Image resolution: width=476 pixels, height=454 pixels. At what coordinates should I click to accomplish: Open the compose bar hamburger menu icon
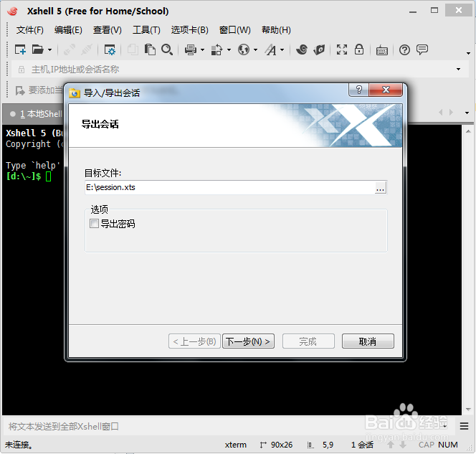pyautogui.click(x=464, y=426)
